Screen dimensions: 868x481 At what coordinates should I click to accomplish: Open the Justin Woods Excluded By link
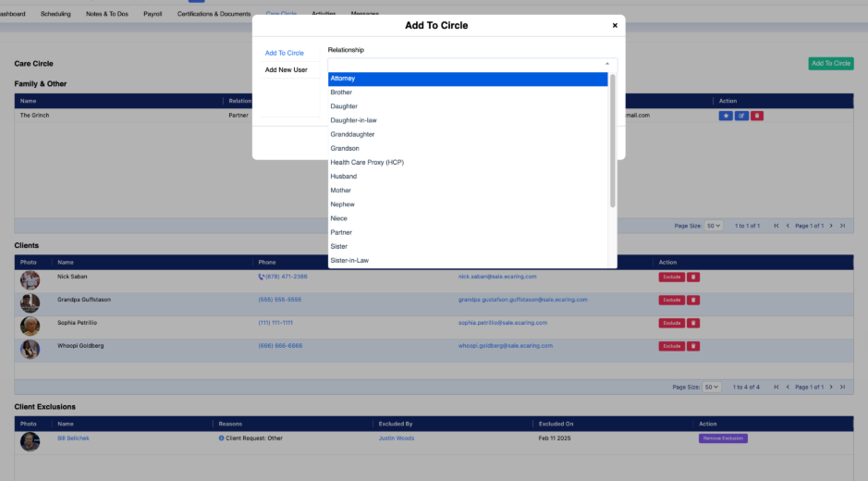[397, 438]
